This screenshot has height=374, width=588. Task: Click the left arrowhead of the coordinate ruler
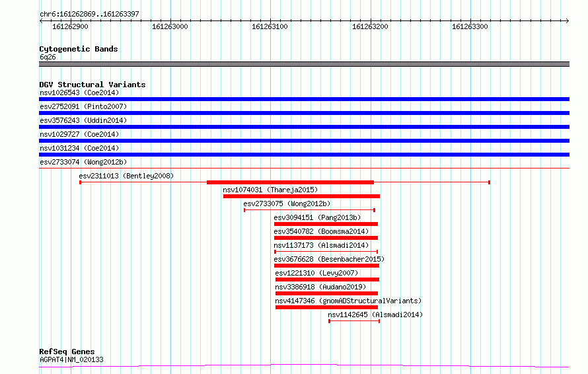point(41,21)
